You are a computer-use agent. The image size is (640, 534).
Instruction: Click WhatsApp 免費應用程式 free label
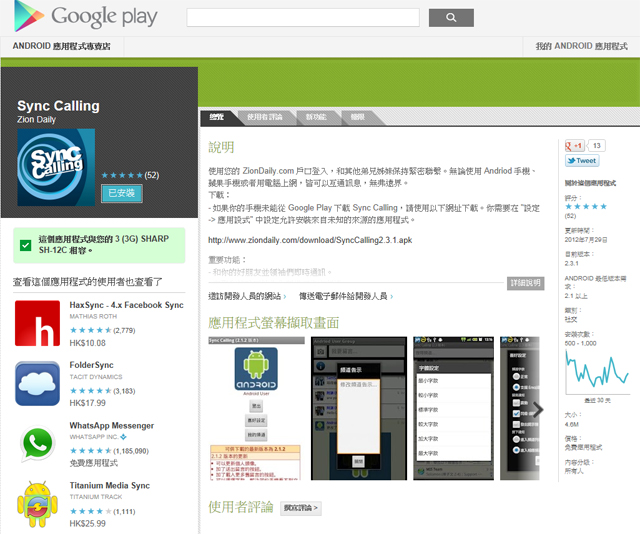(93, 463)
